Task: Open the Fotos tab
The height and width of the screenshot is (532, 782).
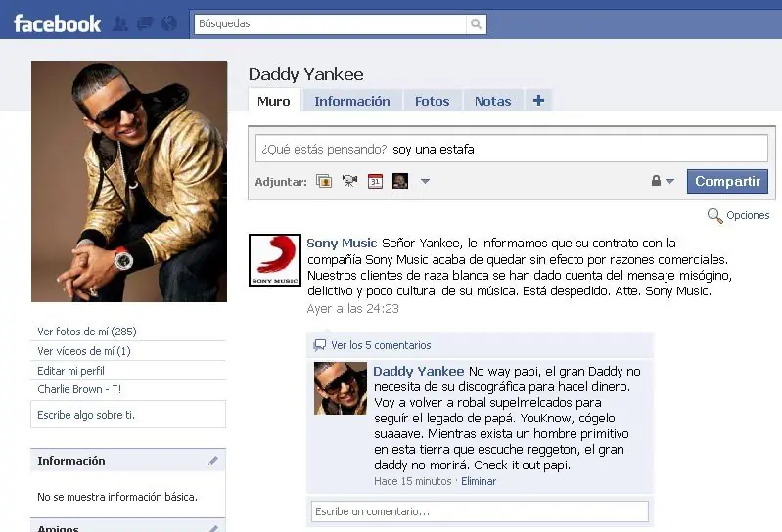Action: [x=433, y=101]
